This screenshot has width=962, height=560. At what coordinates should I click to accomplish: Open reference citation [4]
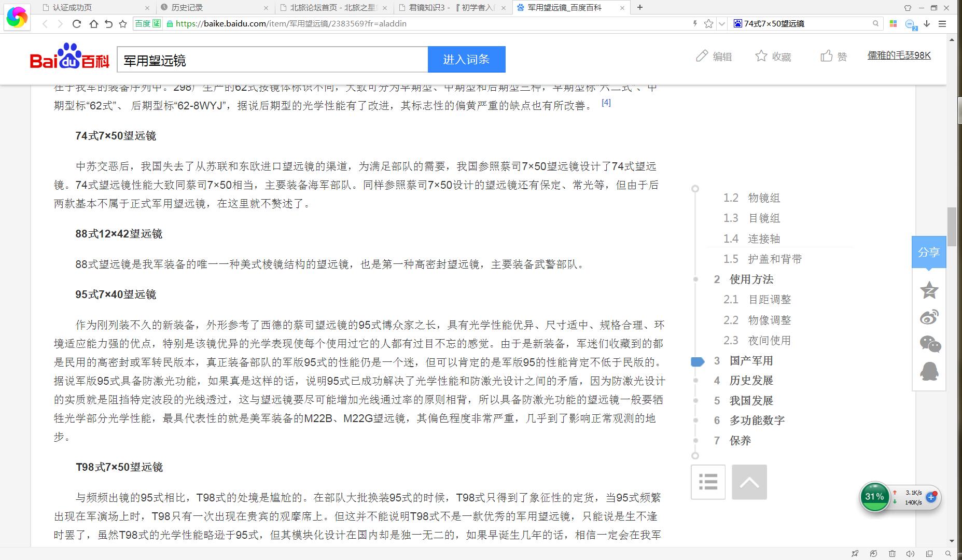pos(606,103)
